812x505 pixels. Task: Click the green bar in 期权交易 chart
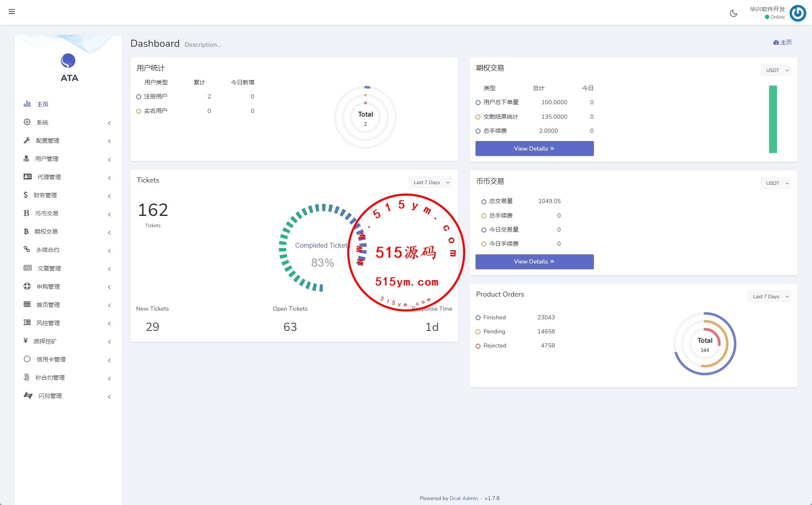click(773, 119)
